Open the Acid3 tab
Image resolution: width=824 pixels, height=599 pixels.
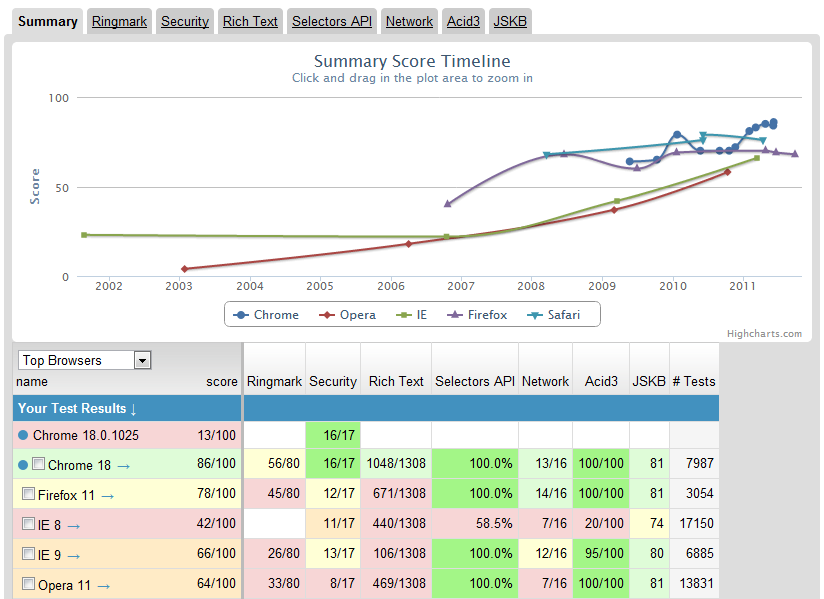[463, 21]
